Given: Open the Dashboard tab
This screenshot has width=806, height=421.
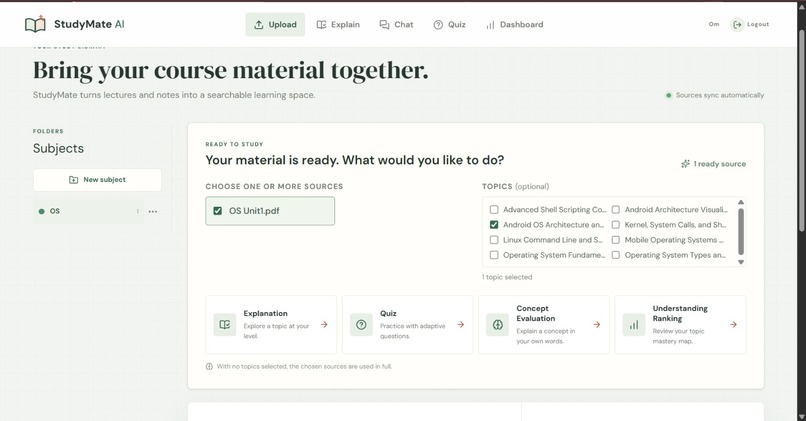Looking at the screenshot, I should (x=514, y=25).
